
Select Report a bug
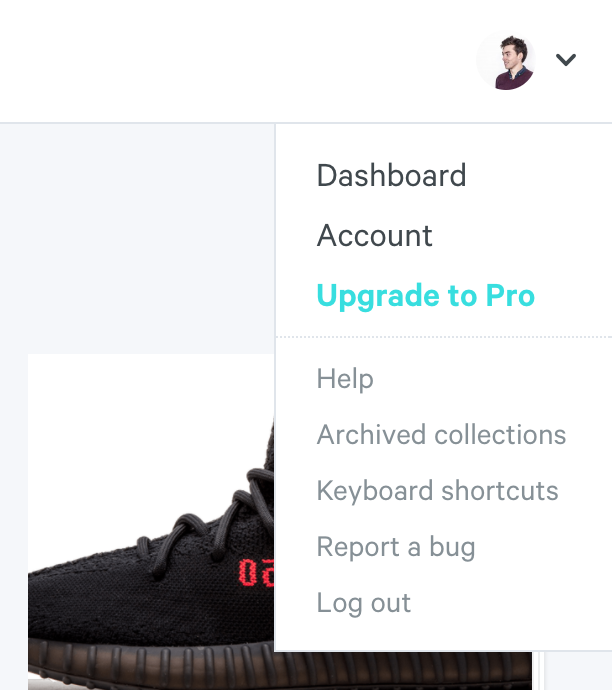(395, 547)
